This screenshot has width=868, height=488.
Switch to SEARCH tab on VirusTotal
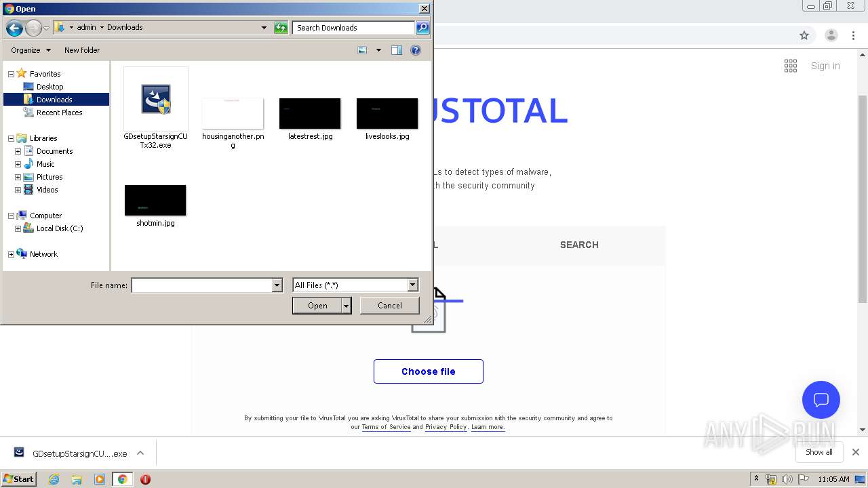point(579,245)
